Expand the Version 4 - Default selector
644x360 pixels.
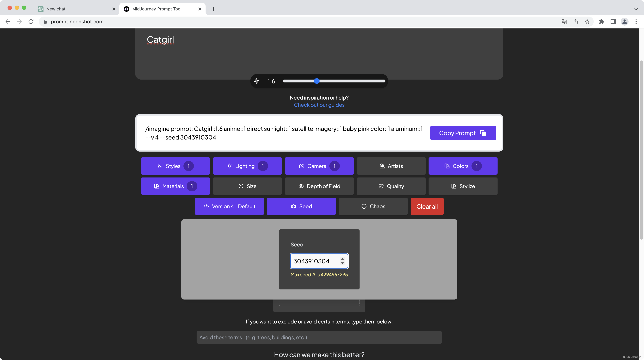[229, 206]
